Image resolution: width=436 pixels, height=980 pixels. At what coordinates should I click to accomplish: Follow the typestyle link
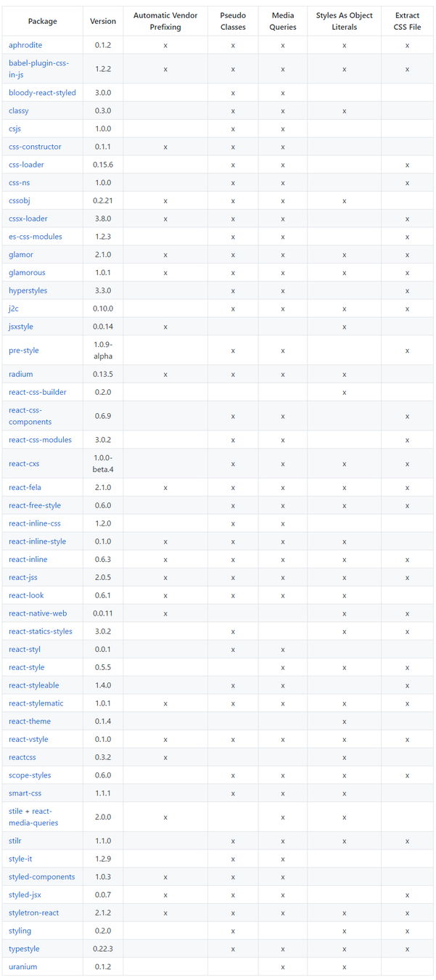tap(23, 949)
